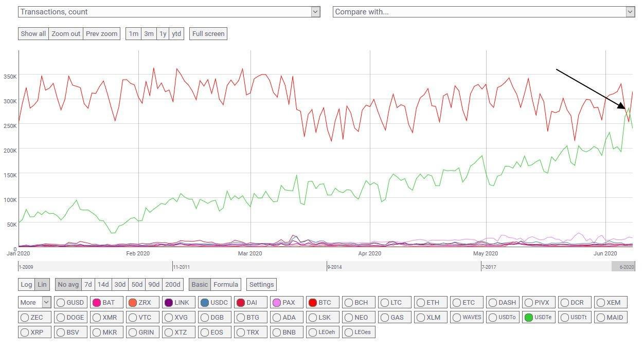Screen dimensions: 644x351
Task: Toggle the blue USDC coin indicator
Action: point(204,303)
